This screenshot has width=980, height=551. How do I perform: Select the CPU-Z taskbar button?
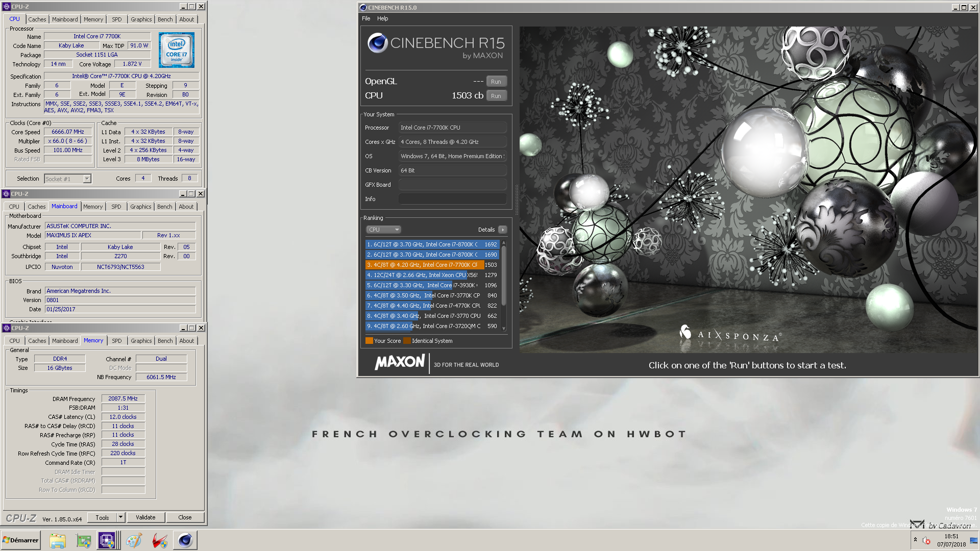[x=107, y=540]
